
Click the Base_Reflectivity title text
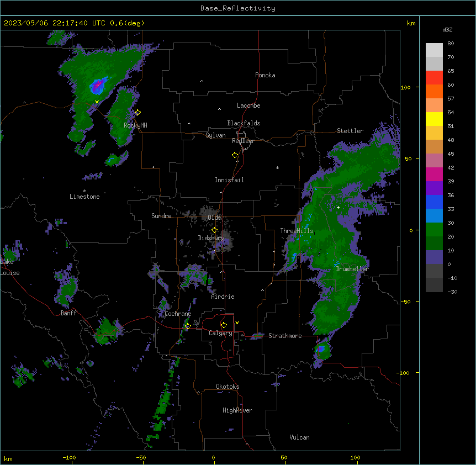tap(237, 8)
